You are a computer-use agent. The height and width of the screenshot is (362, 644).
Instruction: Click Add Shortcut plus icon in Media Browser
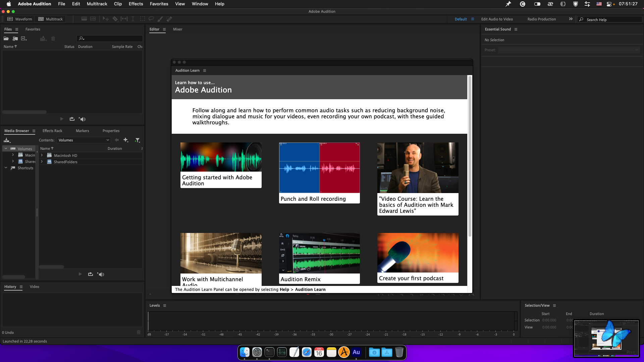tap(126, 140)
